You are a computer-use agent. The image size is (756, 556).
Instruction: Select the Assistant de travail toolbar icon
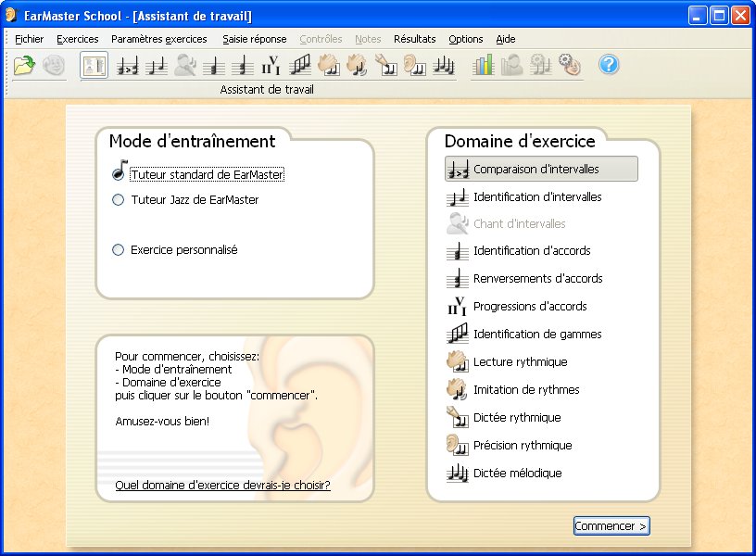[94, 65]
